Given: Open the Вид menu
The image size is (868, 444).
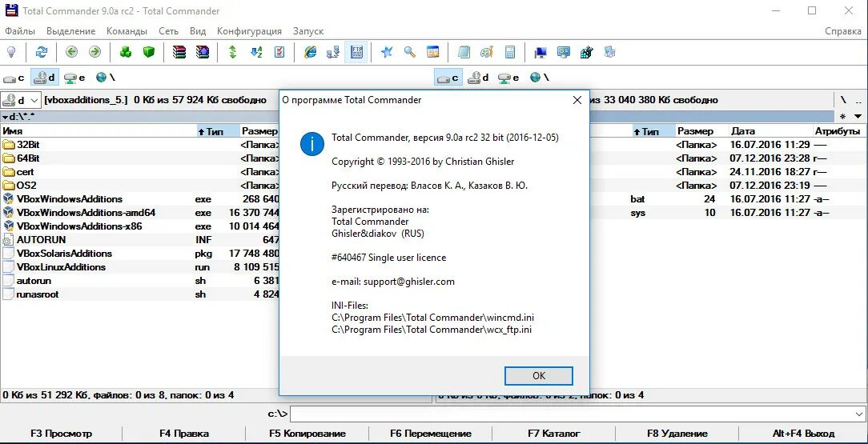Looking at the screenshot, I should click(198, 31).
